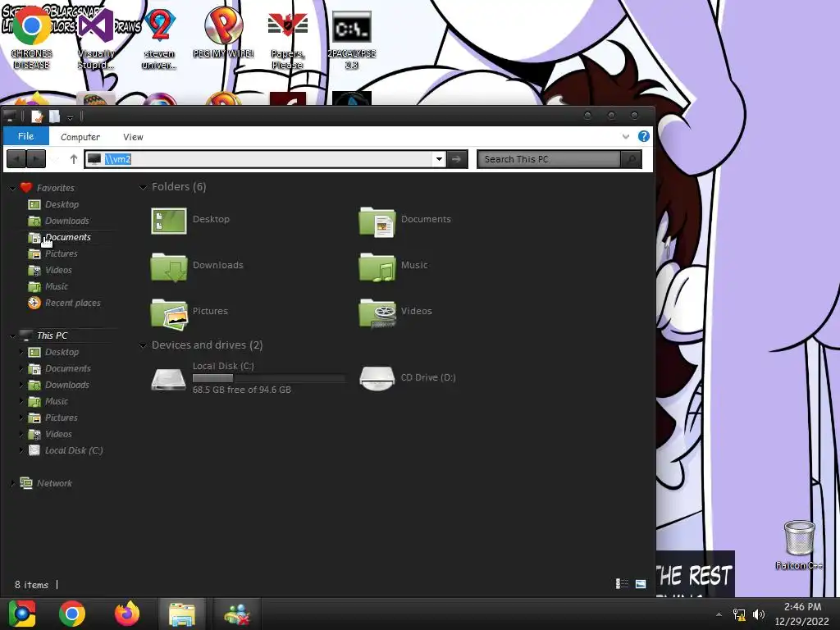Open Papers, Please desktop shortcut
Viewport: 840px width, 630px height.
pyautogui.click(x=288, y=39)
